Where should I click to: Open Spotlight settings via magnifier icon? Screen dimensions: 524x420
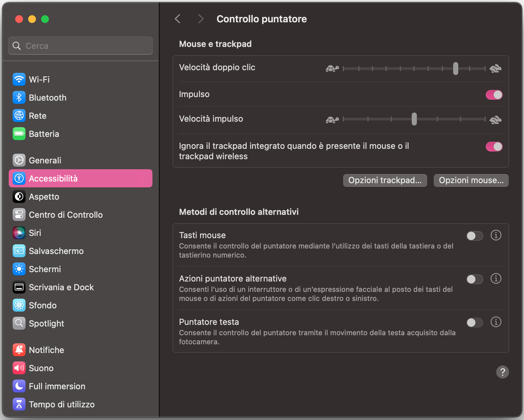[x=19, y=323]
